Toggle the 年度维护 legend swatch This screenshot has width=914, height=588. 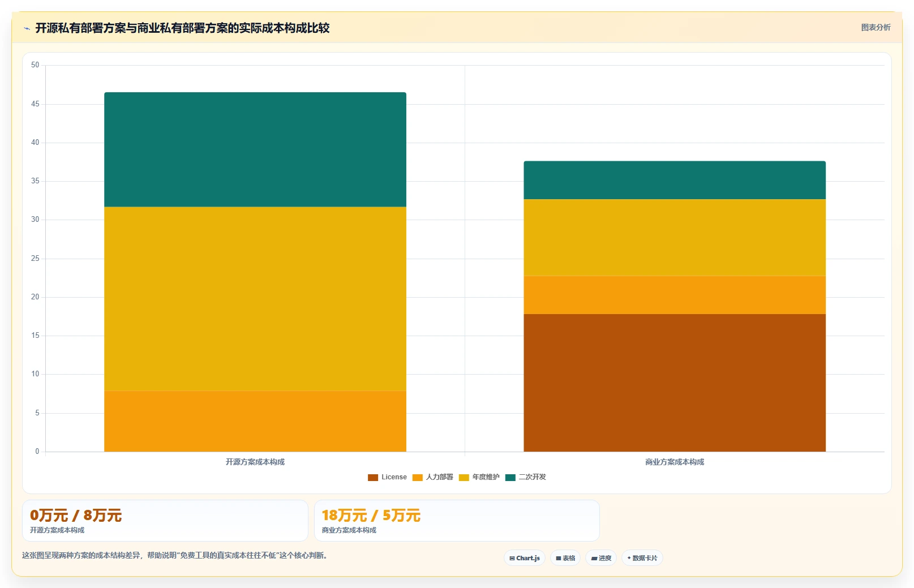(x=464, y=478)
